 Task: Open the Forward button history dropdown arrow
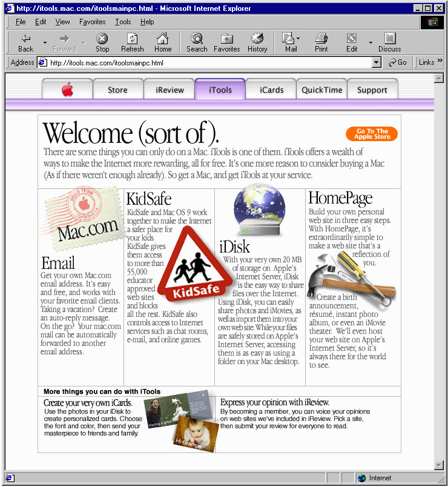point(83,42)
